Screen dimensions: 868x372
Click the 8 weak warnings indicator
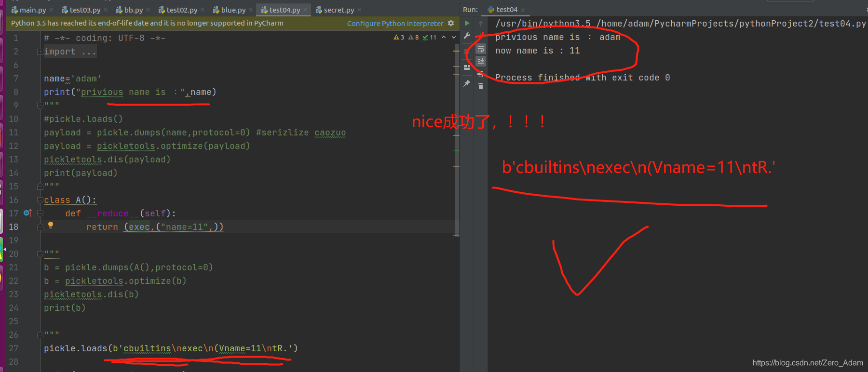(x=413, y=37)
